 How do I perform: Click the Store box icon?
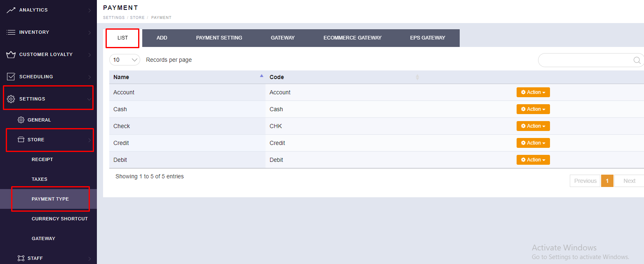click(21, 140)
